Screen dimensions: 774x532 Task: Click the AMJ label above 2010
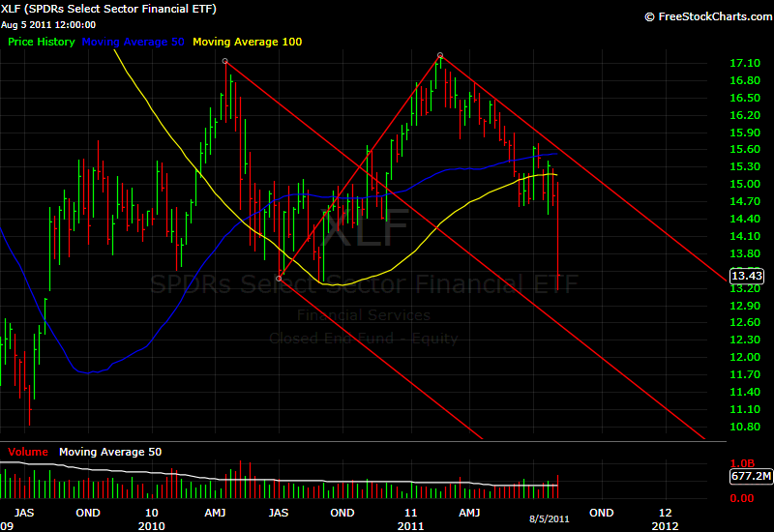coord(215,514)
